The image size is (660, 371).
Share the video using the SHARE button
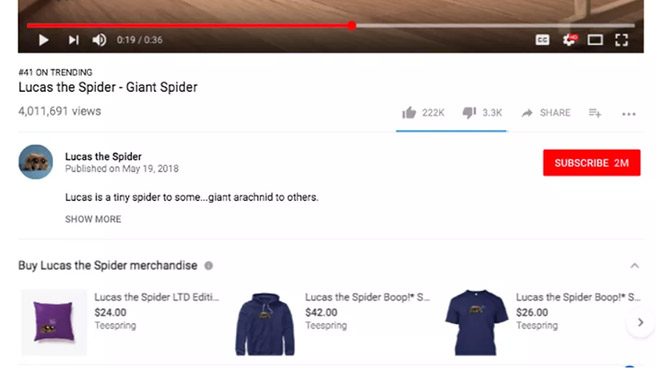(546, 113)
